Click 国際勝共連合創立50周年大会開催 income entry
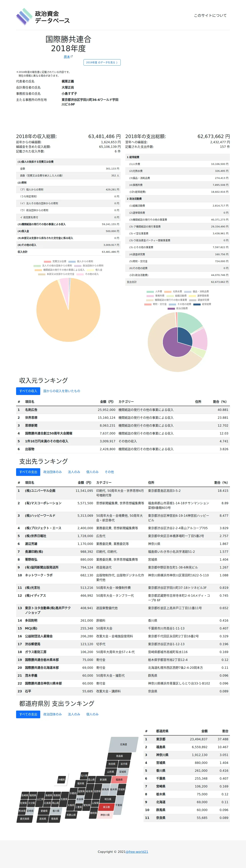Screen dimensions: 246x868 point(48,433)
